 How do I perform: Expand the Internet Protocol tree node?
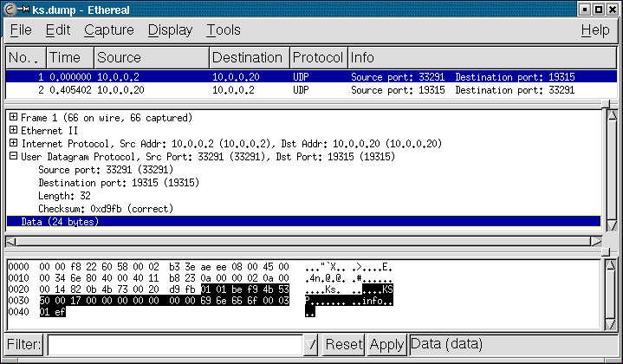click(14, 143)
